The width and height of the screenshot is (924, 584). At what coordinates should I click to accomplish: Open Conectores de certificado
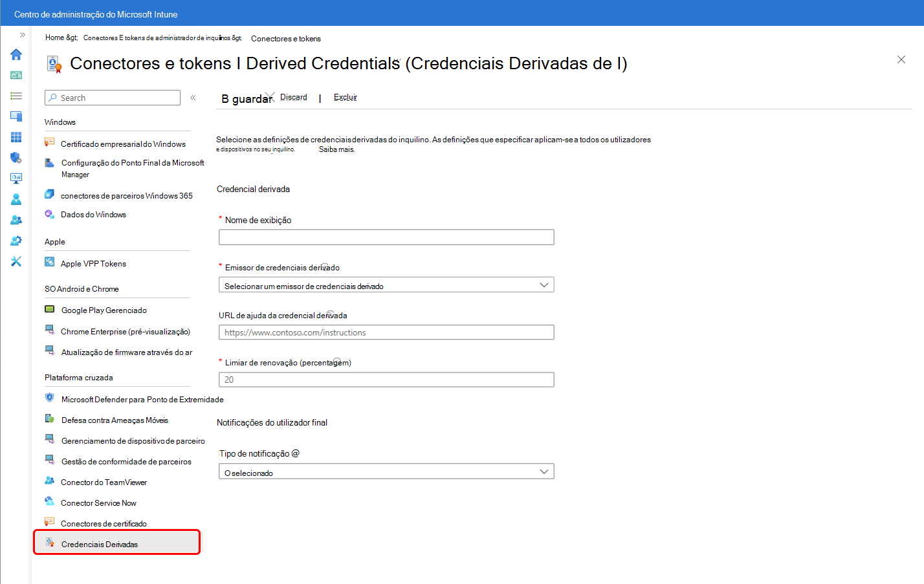[x=104, y=523]
